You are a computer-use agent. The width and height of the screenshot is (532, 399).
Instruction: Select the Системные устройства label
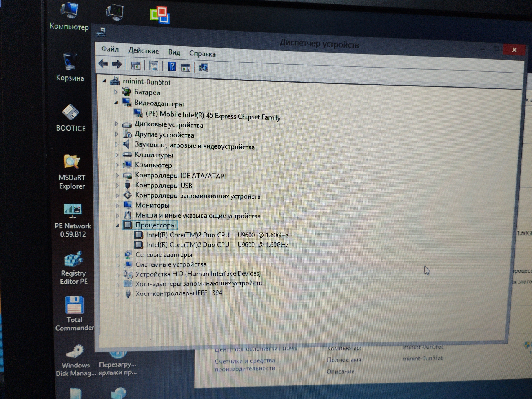click(x=171, y=264)
